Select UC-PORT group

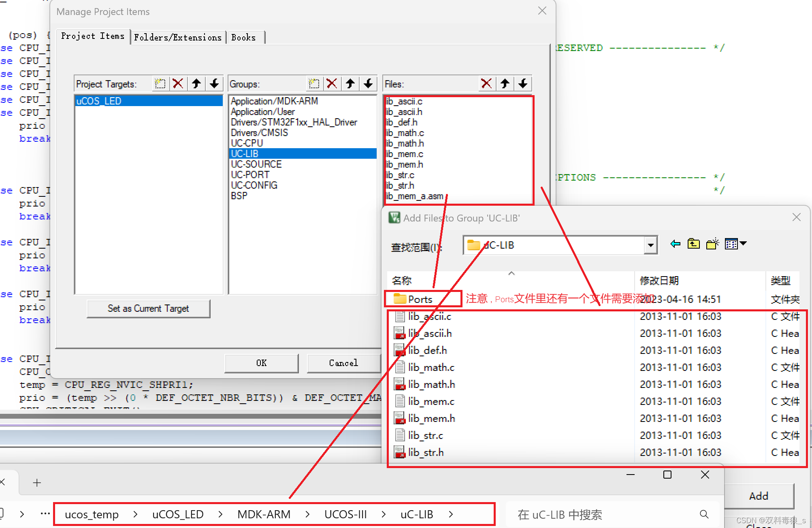coord(303,175)
